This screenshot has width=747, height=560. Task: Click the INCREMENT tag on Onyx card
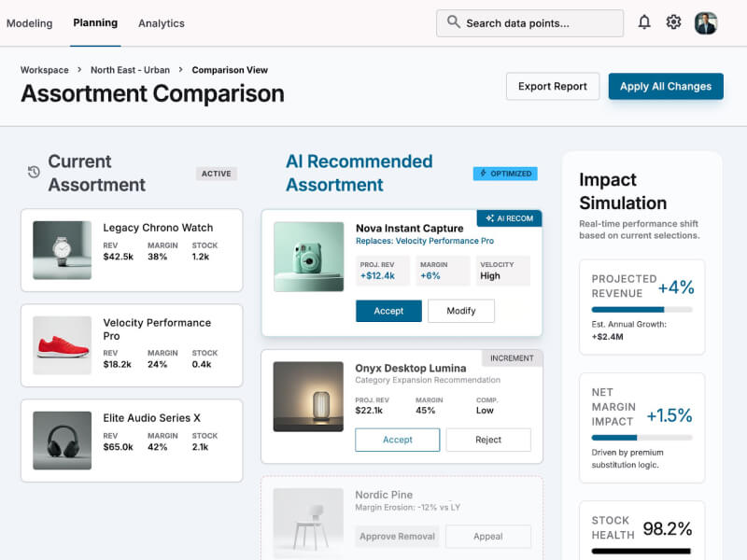point(512,358)
